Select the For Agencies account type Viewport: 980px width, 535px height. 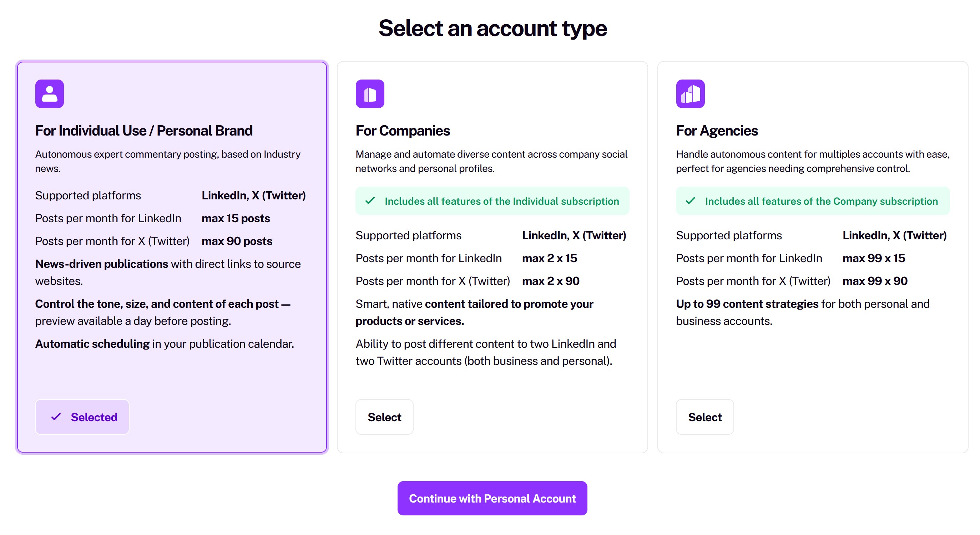coord(704,417)
